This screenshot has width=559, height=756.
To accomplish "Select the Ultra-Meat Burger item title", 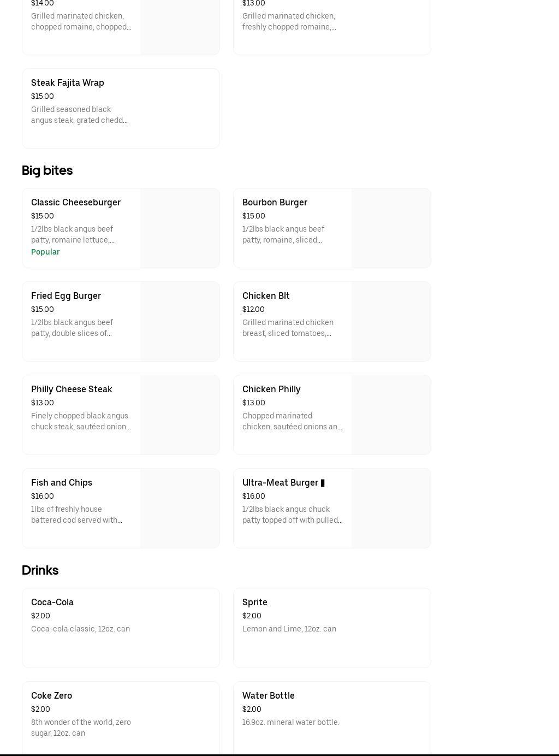I will click(x=280, y=483).
